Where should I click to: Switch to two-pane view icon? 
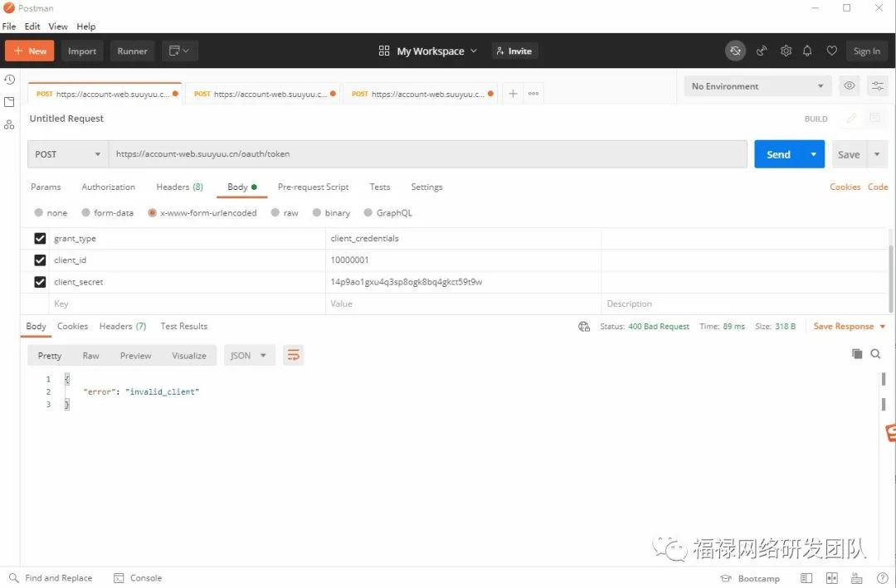[832, 578]
